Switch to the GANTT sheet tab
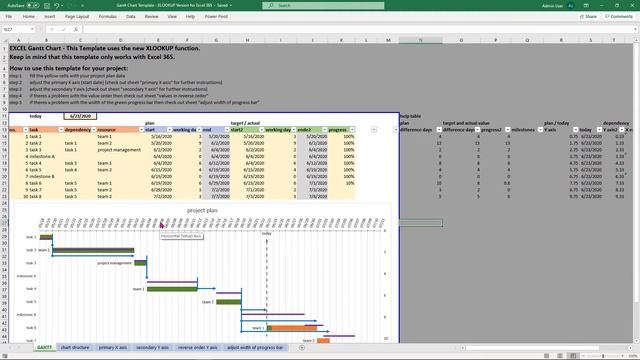Image resolution: width=640 pixels, height=360 pixels. (x=44, y=347)
